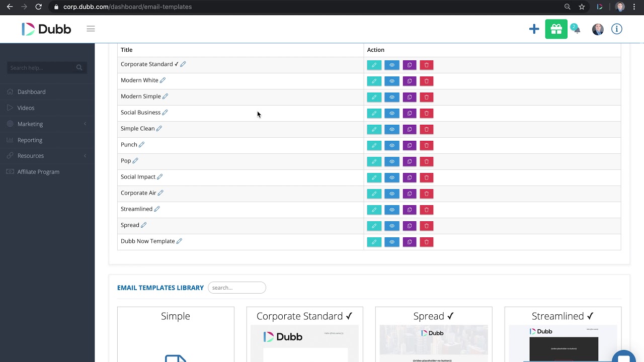
Task: Open Dashboard in the sidebar
Action: coord(32,92)
